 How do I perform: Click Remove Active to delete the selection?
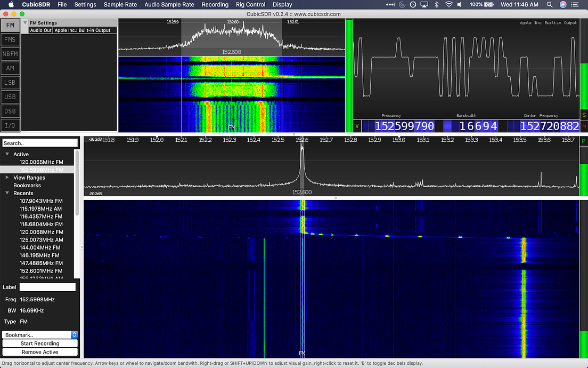click(40, 352)
